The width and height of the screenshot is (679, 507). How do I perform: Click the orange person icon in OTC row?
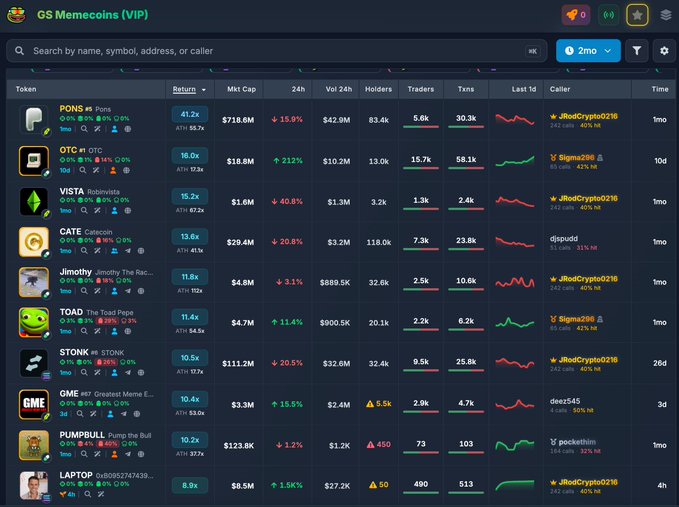point(113,170)
